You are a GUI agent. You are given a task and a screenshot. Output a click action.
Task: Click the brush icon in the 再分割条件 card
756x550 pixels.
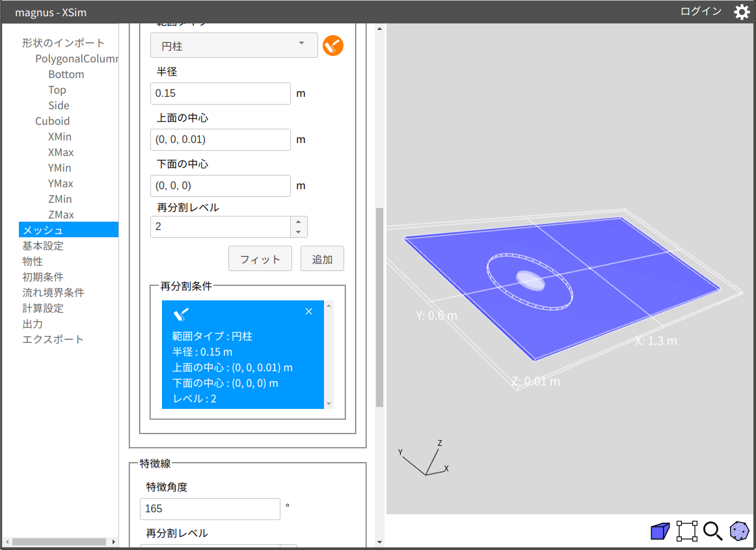tap(181, 315)
